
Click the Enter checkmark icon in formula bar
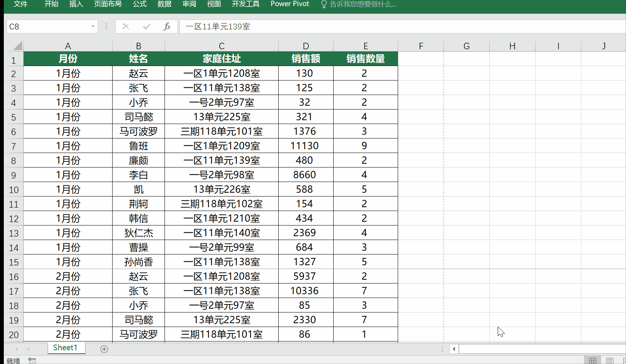pos(146,26)
